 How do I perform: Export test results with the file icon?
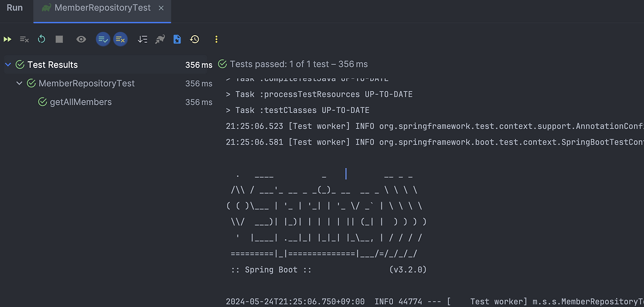click(x=177, y=39)
